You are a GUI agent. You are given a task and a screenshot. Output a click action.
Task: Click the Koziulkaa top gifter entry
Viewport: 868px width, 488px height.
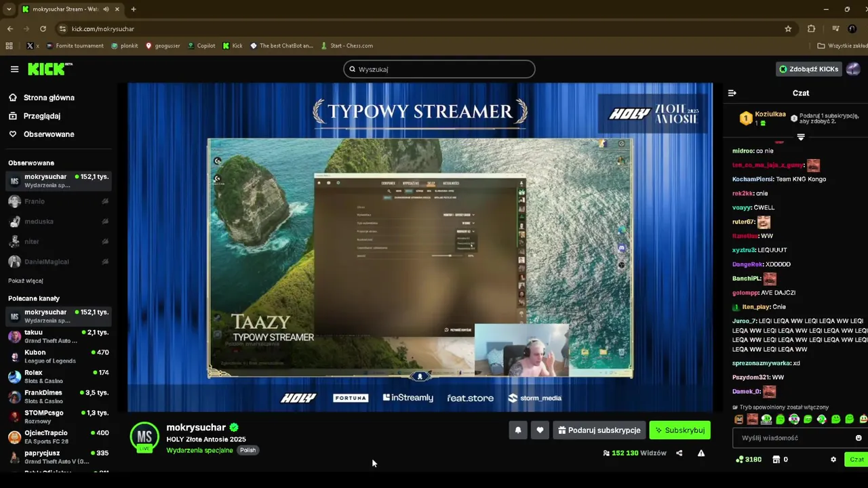(x=762, y=118)
